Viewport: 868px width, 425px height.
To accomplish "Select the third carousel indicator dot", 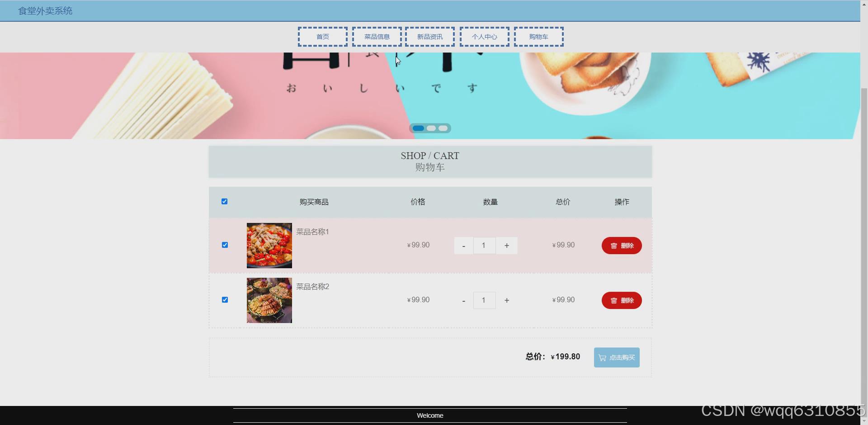I will coord(443,128).
